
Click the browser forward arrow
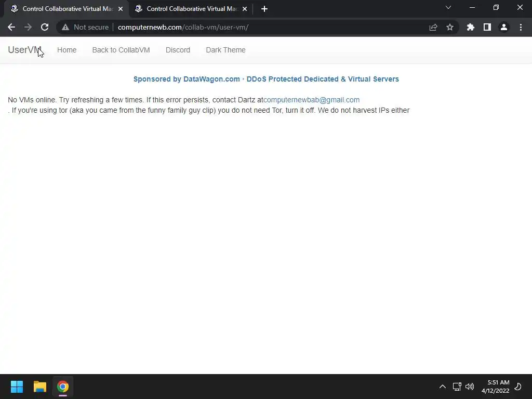28,27
